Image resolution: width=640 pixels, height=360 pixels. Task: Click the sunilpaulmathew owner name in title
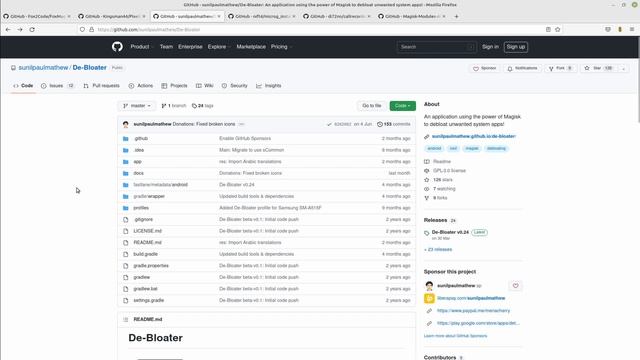coord(43,68)
